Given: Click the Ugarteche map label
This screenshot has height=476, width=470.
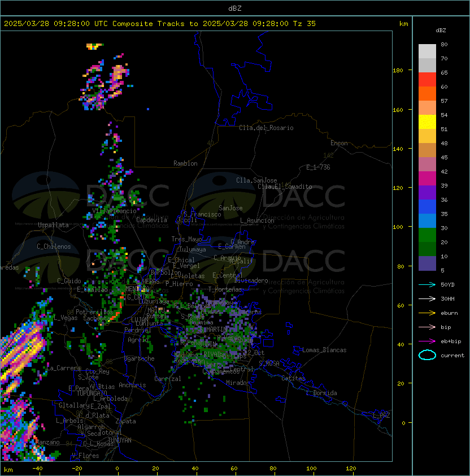Looking at the screenshot, I should click(x=140, y=358).
